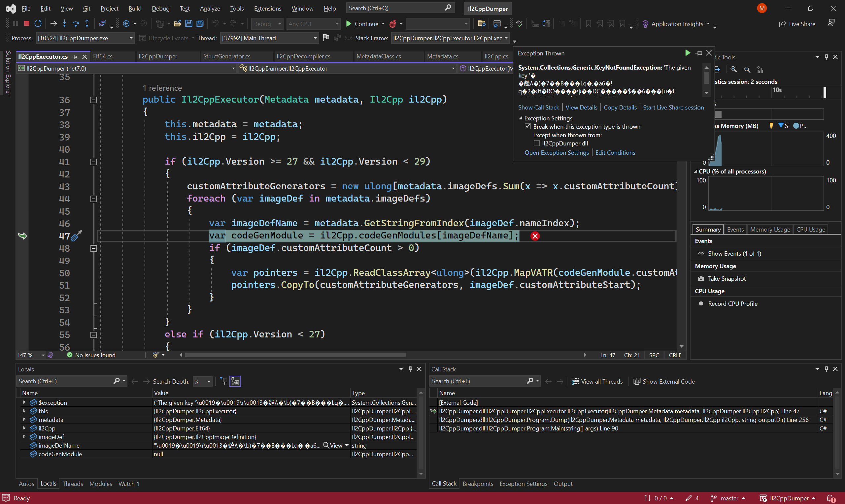Viewport: 845px width, 504px height.
Task: Click the Step Out icon in debug toolbar
Action: tap(87, 23)
